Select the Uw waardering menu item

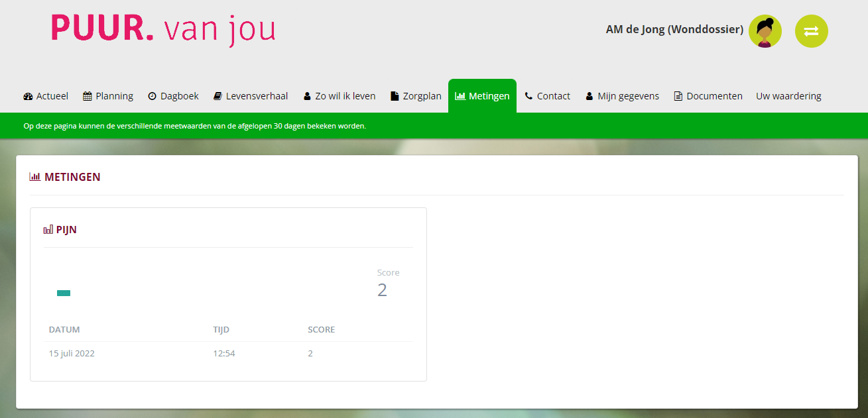point(788,96)
